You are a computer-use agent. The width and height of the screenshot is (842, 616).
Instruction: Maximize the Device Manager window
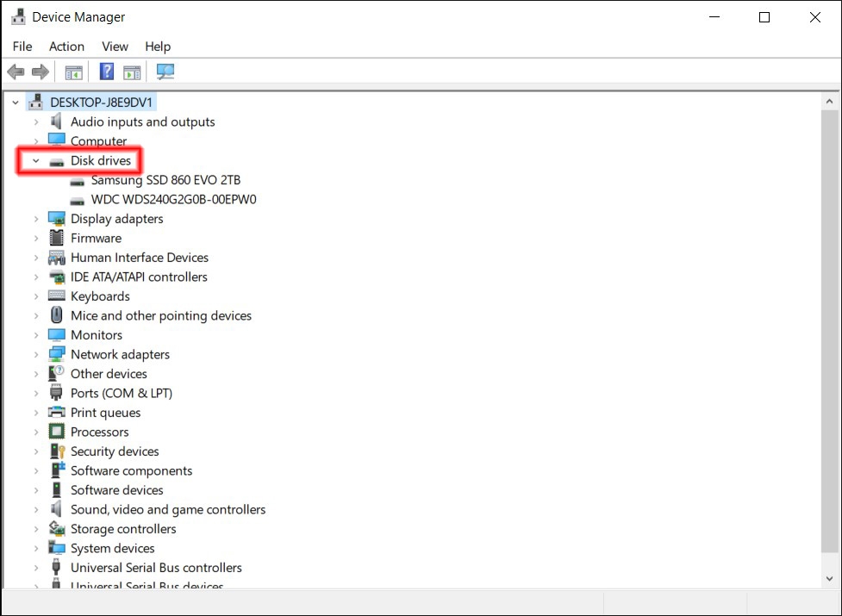point(764,17)
